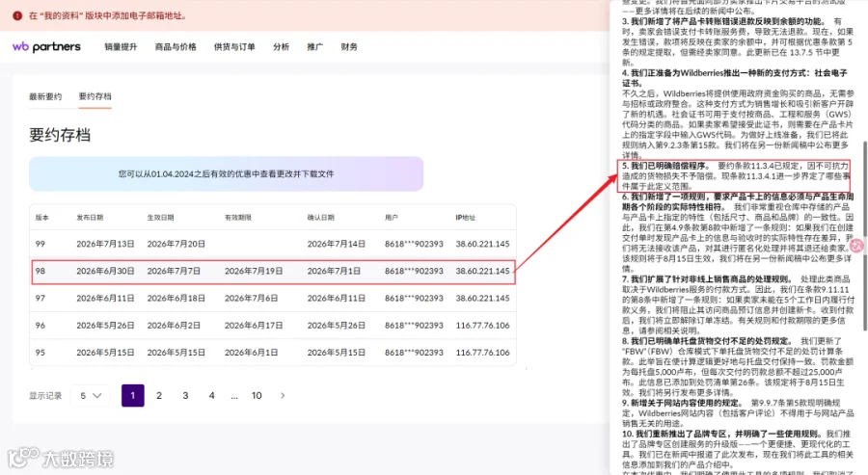Click the 确认日期 column header
This screenshot has height=475, width=868.
click(x=321, y=218)
